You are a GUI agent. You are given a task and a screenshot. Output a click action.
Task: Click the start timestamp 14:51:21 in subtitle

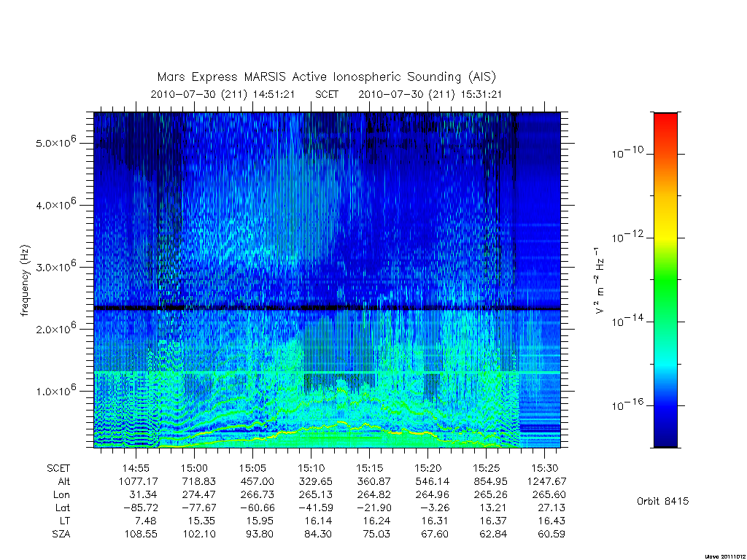point(274,94)
